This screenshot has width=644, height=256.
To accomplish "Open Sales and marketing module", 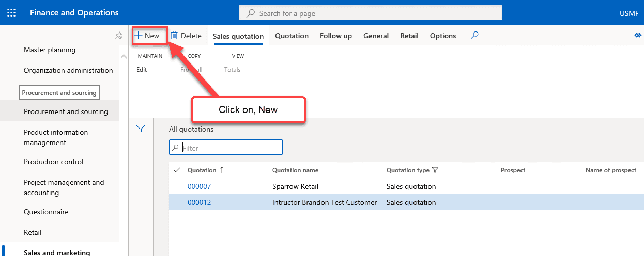I will coord(57,252).
